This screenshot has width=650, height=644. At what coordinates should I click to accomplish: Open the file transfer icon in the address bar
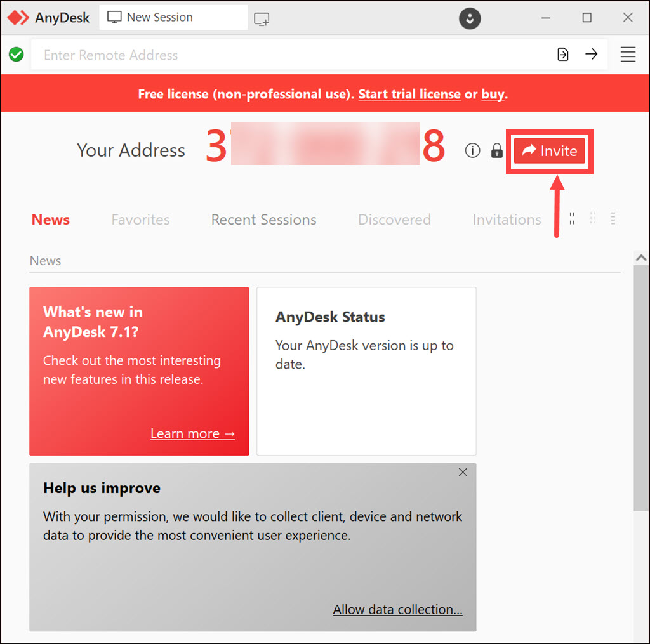(x=562, y=55)
